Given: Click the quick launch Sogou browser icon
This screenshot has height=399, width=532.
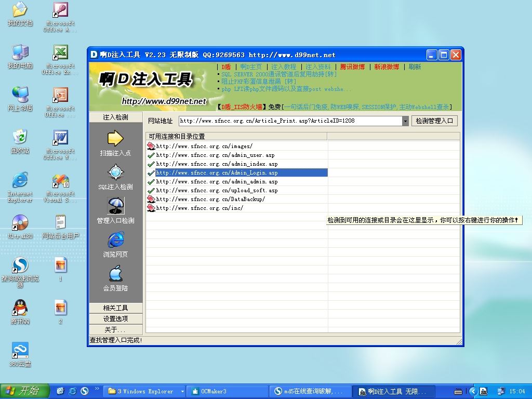Looking at the screenshot, I should pyautogui.click(x=85, y=391).
